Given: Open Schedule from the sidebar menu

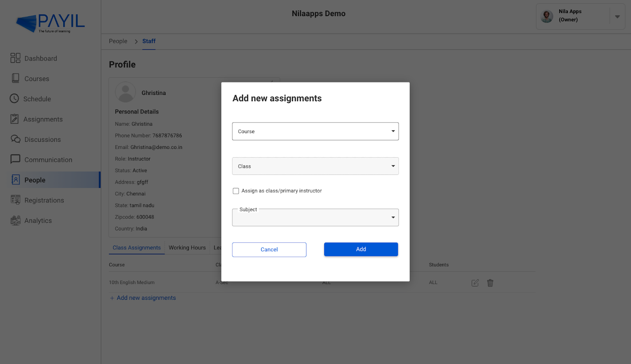Looking at the screenshot, I should (x=37, y=99).
